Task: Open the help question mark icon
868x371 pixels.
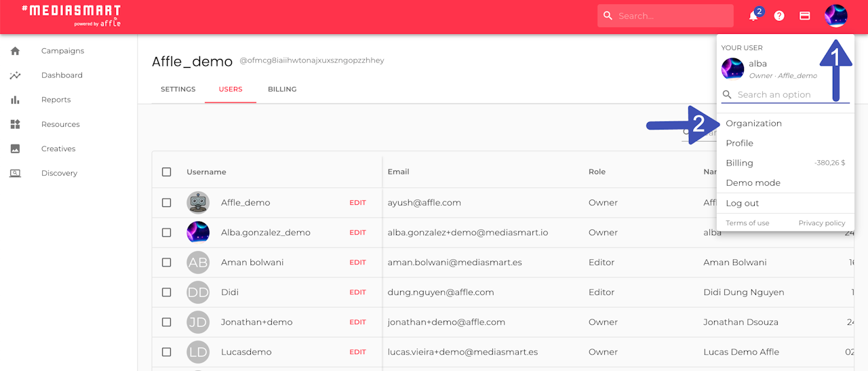Action: click(779, 16)
